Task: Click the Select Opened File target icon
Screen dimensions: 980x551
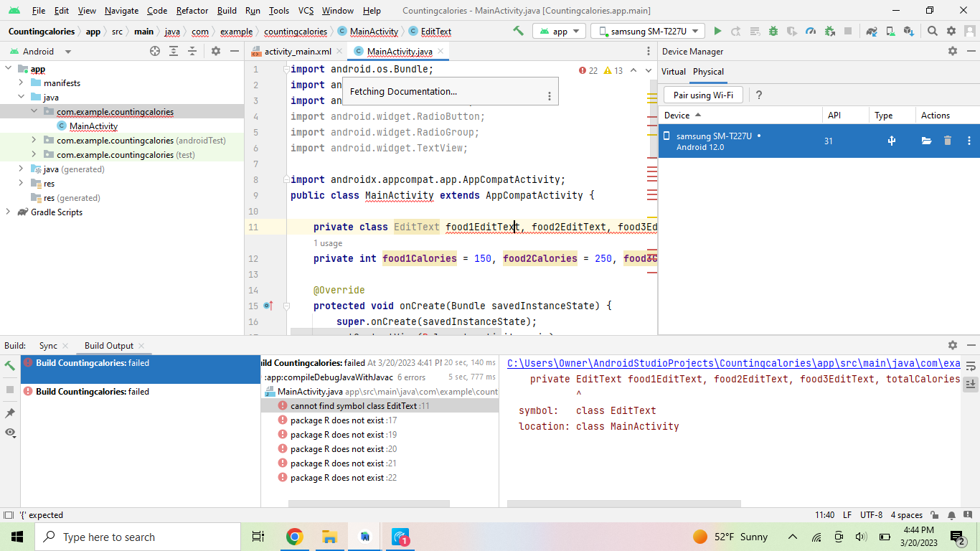Action: coord(155,51)
